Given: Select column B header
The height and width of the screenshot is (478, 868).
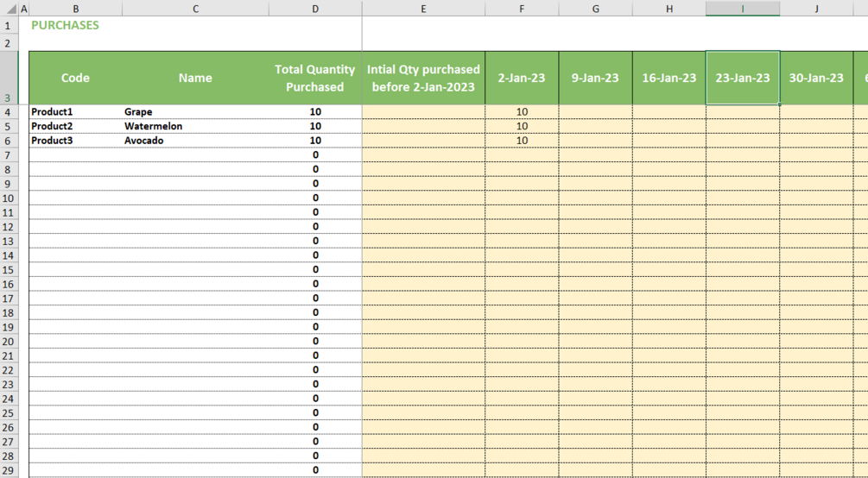Looking at the screenshot, I should coord(75,9).
